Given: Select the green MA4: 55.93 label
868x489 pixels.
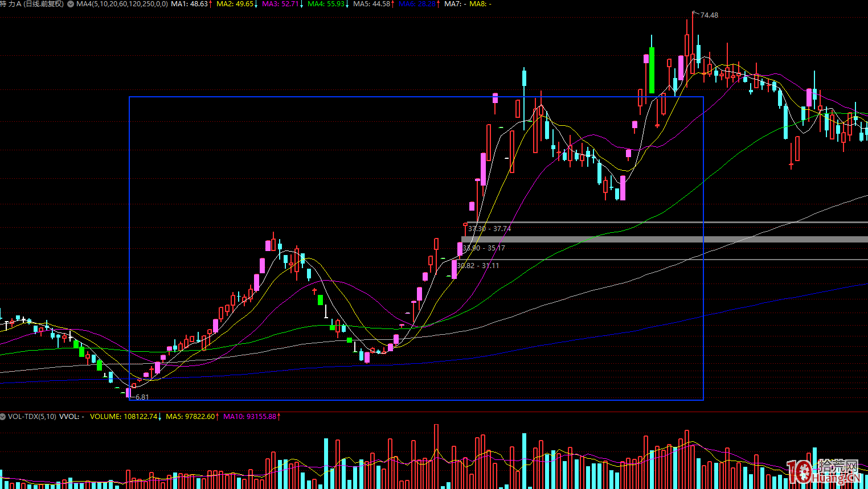Looking at the screenshot, I should coord(326,4).
